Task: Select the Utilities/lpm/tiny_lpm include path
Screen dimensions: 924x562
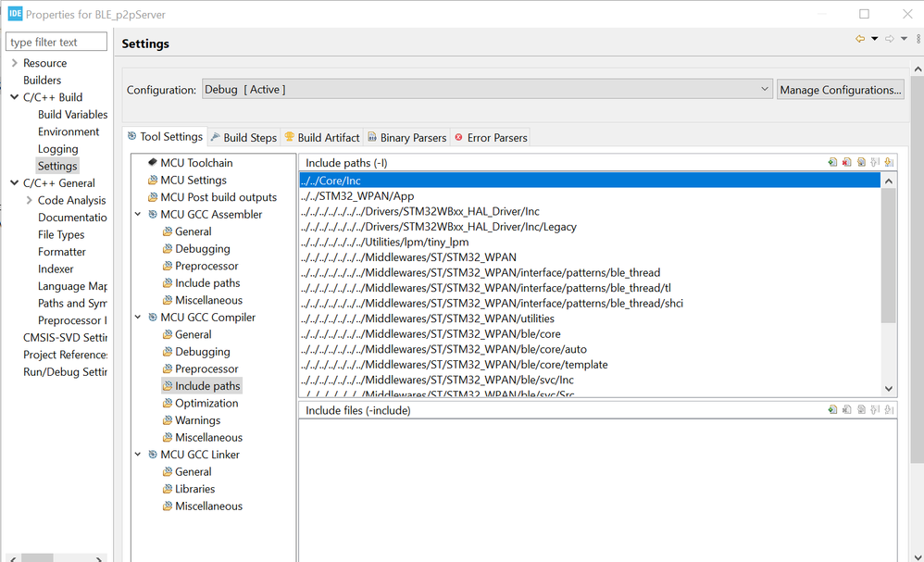Action: coord(590,242)
